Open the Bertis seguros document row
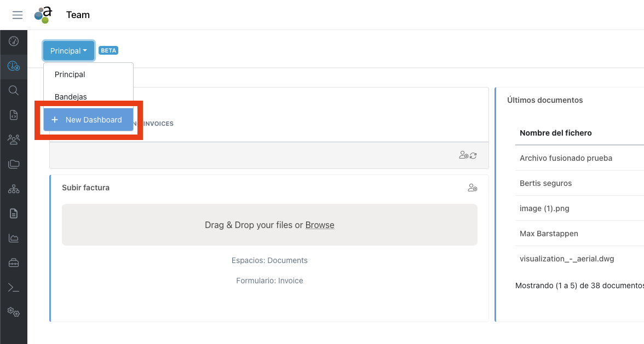 [545, 183]
